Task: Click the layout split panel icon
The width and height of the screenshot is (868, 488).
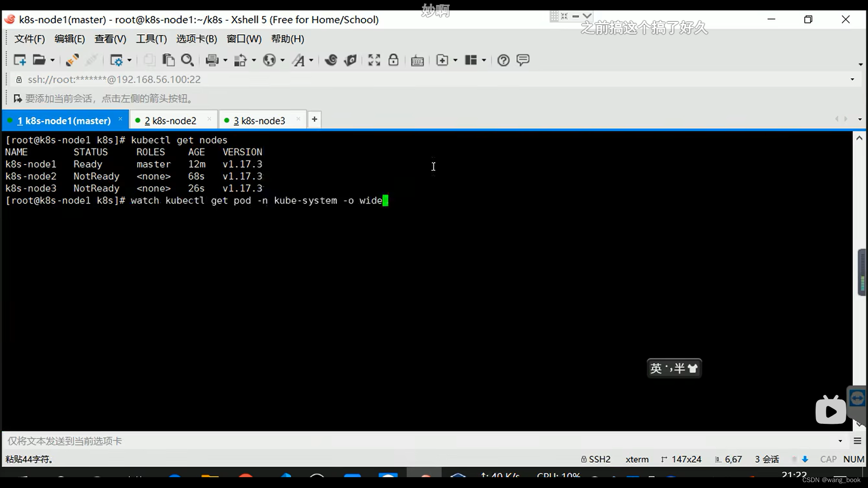Action: coord(472,60)
